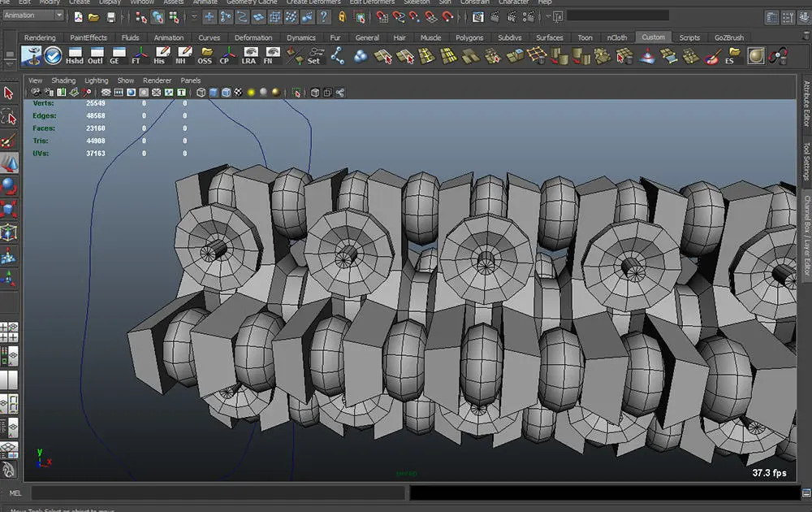Open the Scripts shelf tab

pos(689,38)
